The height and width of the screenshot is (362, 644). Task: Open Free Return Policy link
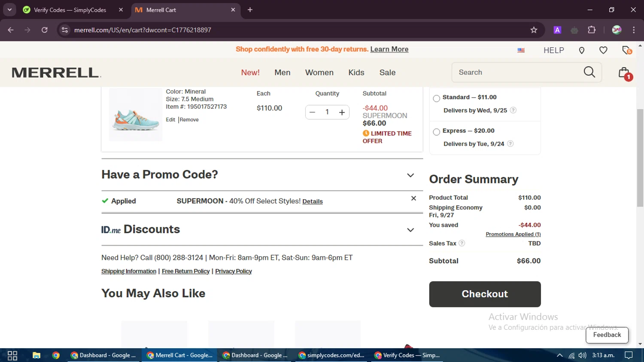click(x=185, y=271)
